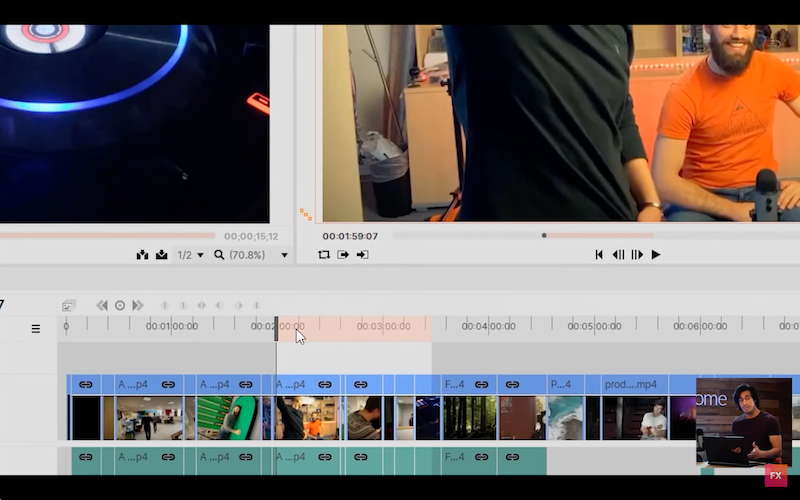Click the timeline playhead marker
Image resolution: width=800 pixels, height=500 pixels.
click(276, 329)
